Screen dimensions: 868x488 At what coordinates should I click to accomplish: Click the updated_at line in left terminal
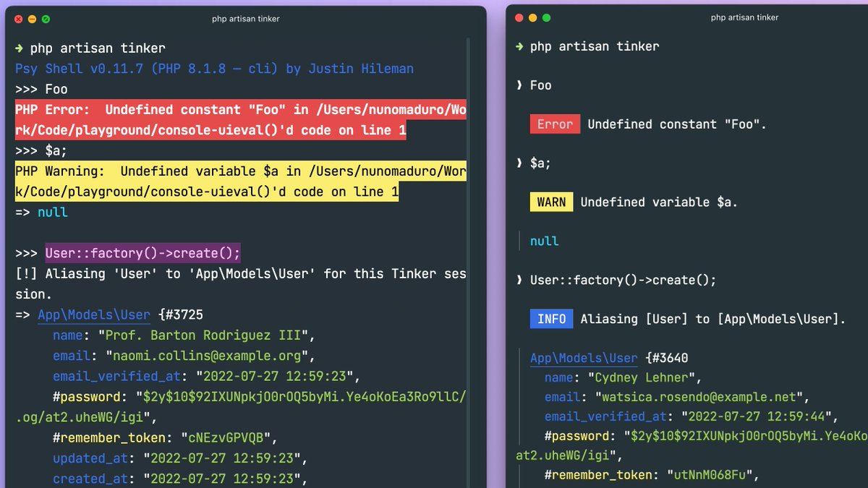[181, 458]
